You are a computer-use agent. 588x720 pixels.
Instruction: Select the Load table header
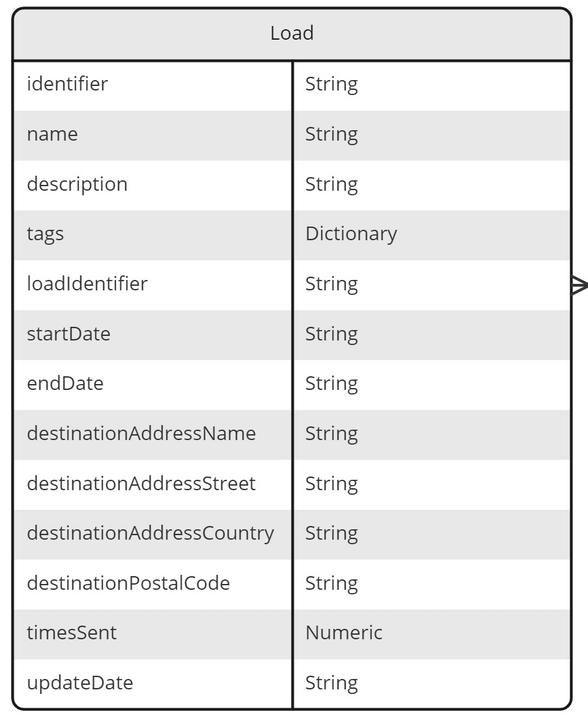pyautogui.click(x=292, y=34)
